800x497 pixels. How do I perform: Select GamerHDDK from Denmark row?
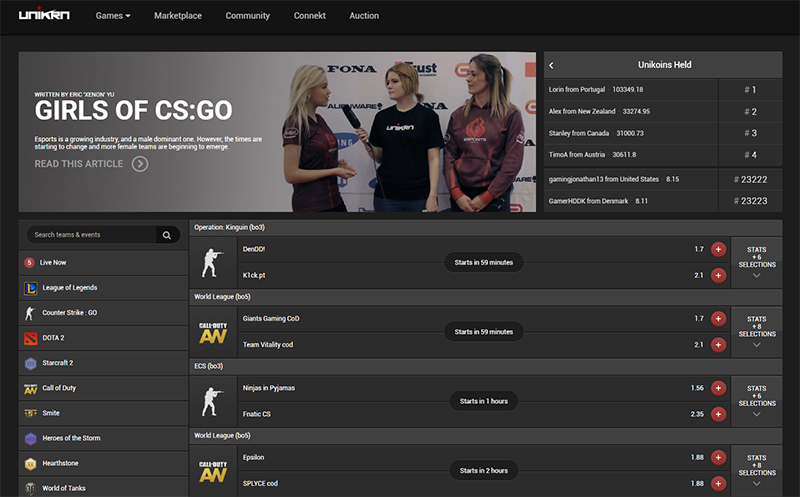[x=663, y=201]
